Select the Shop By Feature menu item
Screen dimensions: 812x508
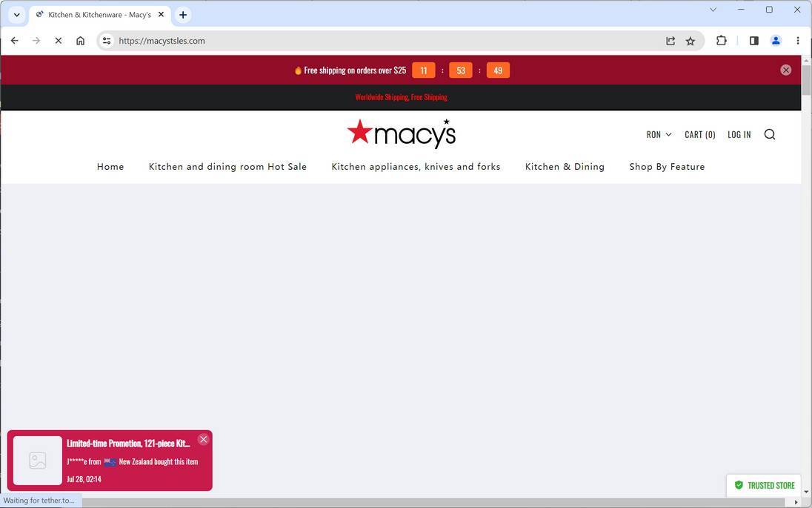click(666, 166)
